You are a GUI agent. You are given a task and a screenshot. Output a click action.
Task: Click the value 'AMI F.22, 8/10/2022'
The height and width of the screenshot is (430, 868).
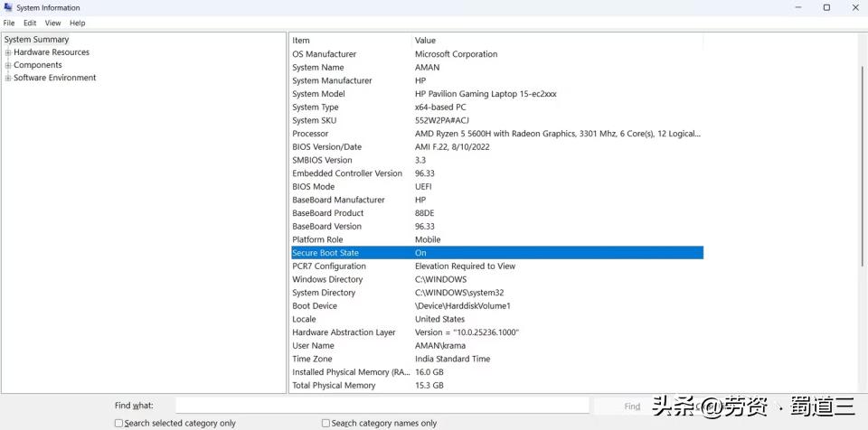point(452,146)
